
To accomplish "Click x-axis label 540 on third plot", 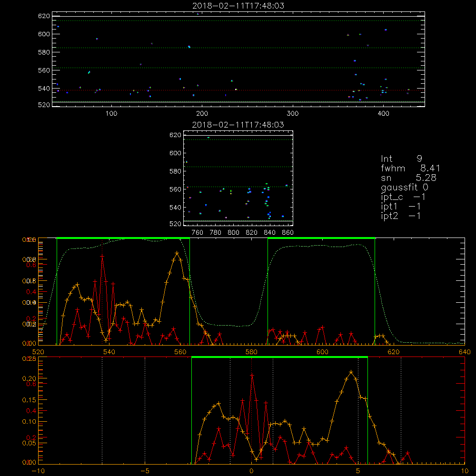I will [109, 352].
